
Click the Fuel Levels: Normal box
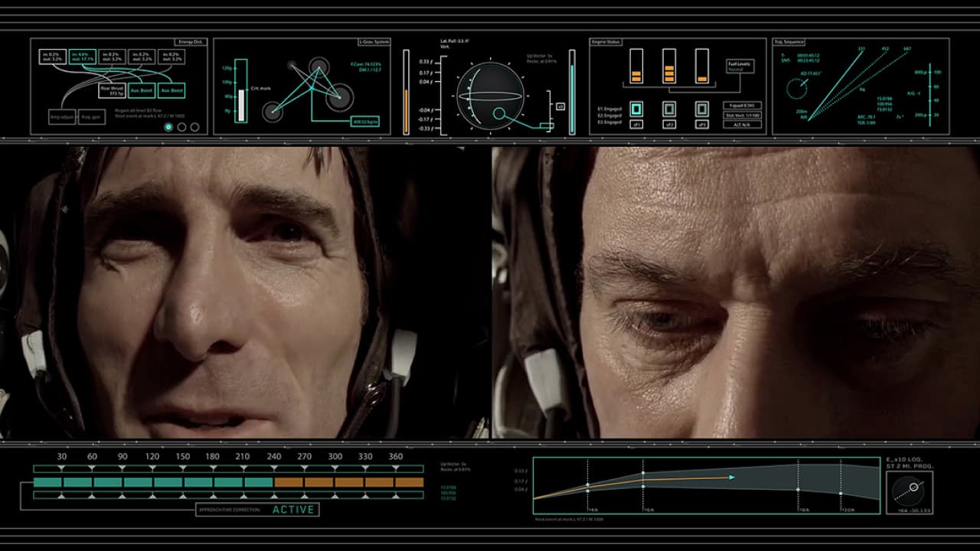coord(740,67)
